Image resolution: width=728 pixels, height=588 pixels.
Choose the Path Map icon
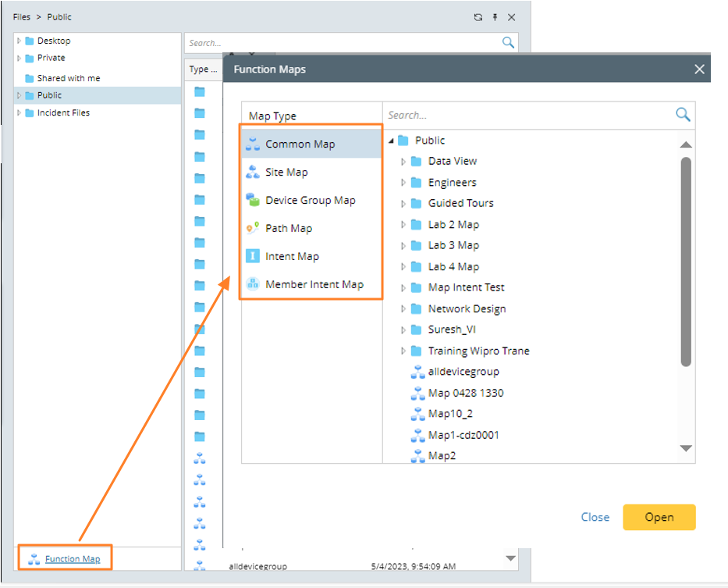click(252, 228)
